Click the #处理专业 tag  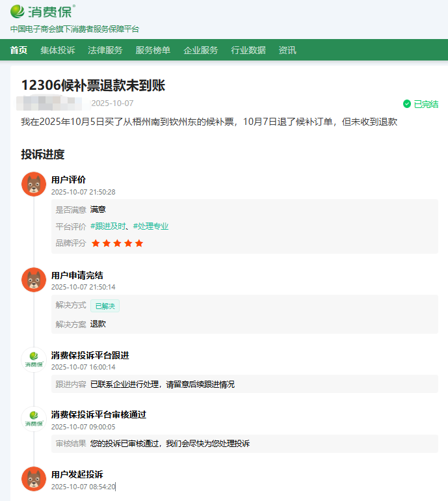click(151, 226)
